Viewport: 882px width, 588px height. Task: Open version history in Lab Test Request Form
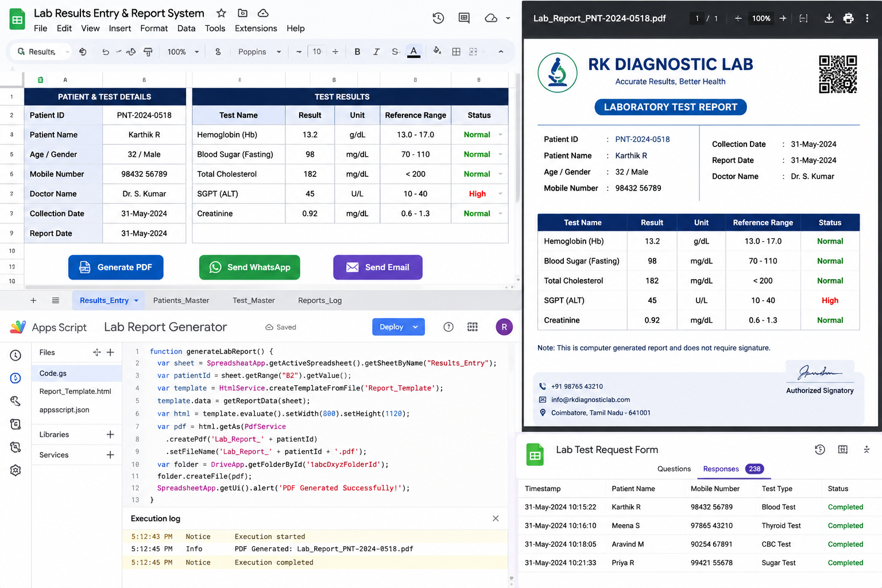coord(819,450)
